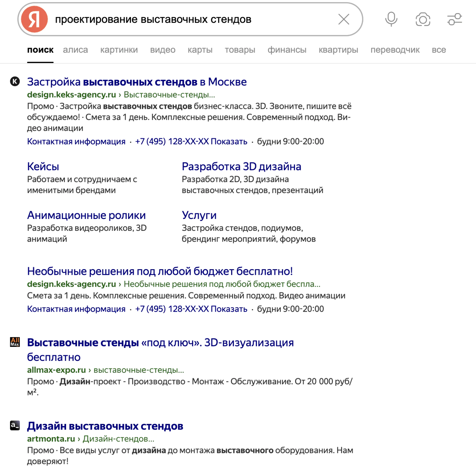Click description Разработка видеороликов, 3D анимаций
Viewport: 476px width, 476px height.
[x=87, y=234]
